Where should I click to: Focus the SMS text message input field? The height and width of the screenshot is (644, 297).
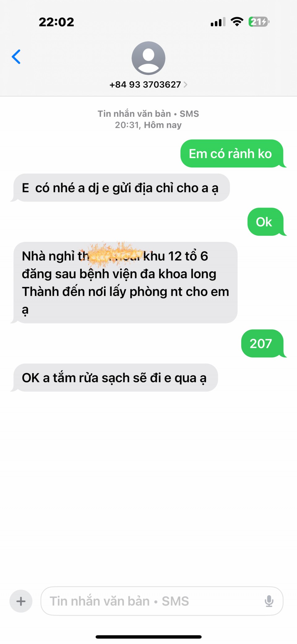[x=162, y=601]
